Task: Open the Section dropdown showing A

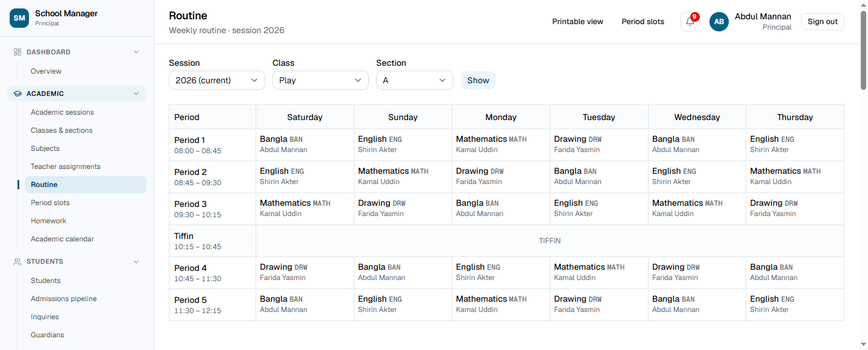Action: (415, 80)
